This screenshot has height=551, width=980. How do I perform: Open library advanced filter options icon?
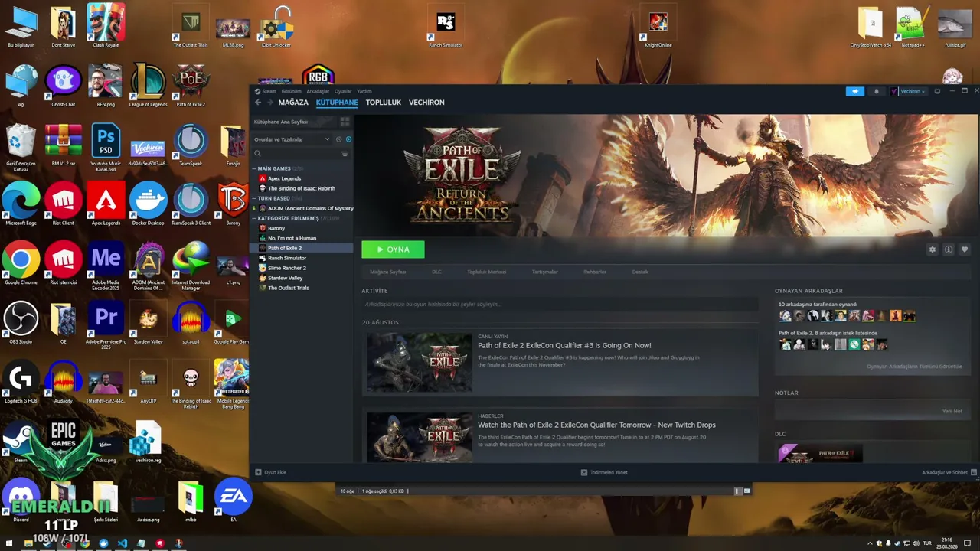point(345,154)
